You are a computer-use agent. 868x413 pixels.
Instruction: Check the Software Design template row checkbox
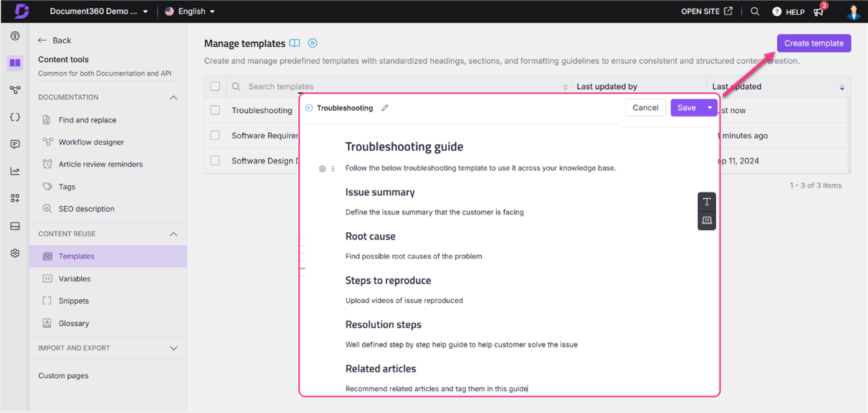tap(215, 161)
